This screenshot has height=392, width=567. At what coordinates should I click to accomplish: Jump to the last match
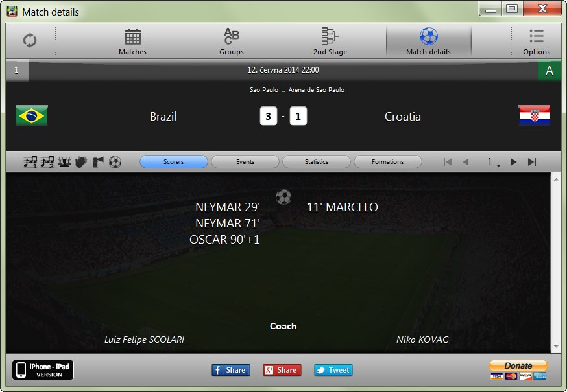click(x=532, y=162)
